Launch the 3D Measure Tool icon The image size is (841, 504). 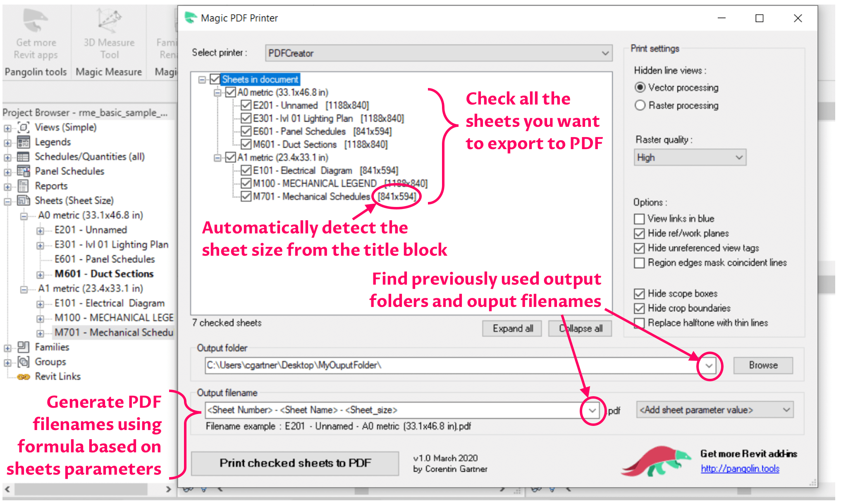tap(109, 20)
